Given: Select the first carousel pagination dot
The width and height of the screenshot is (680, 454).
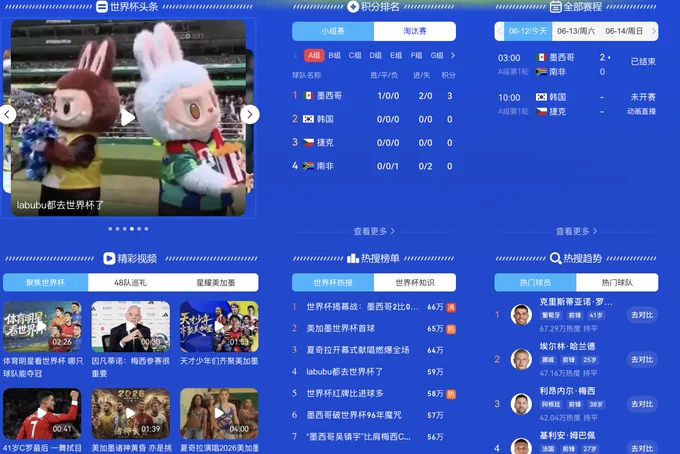Looking at the screenshot, I should 110,229.
